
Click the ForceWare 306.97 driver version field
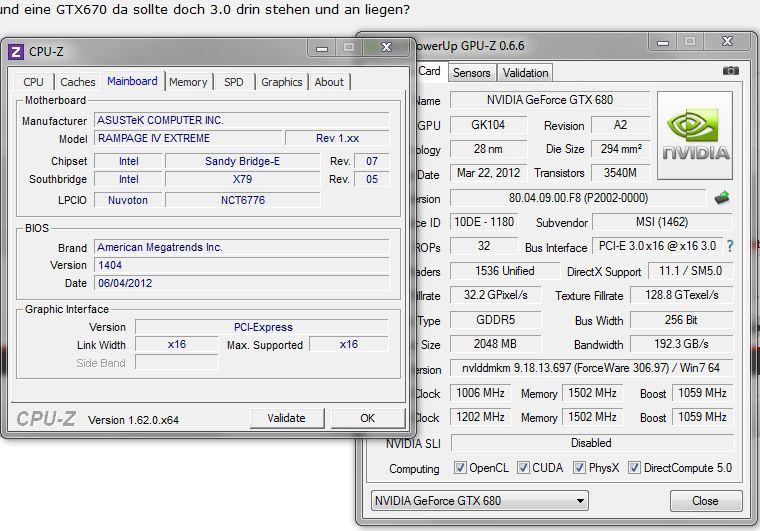pos(591,368)
